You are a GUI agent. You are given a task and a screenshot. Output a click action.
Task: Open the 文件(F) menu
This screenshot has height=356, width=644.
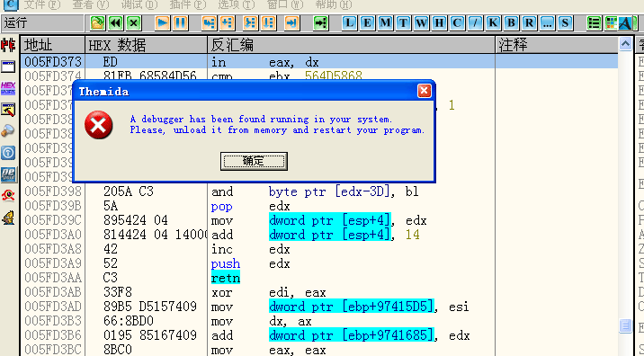[41, 4]
